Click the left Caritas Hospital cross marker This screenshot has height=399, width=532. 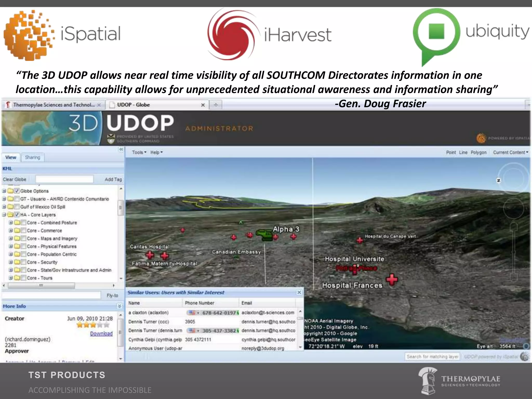[150, 255]
